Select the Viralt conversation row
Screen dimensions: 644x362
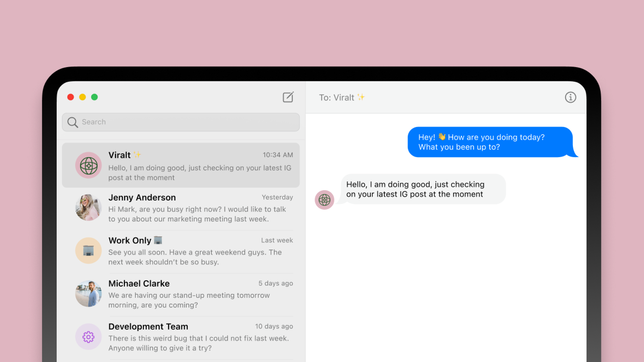coord(200,165)
